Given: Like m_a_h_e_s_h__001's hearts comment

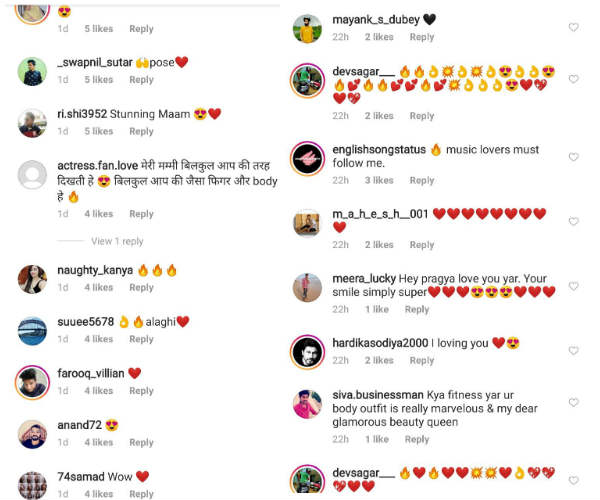Looking at the screenshot, I should click(573, 221).
